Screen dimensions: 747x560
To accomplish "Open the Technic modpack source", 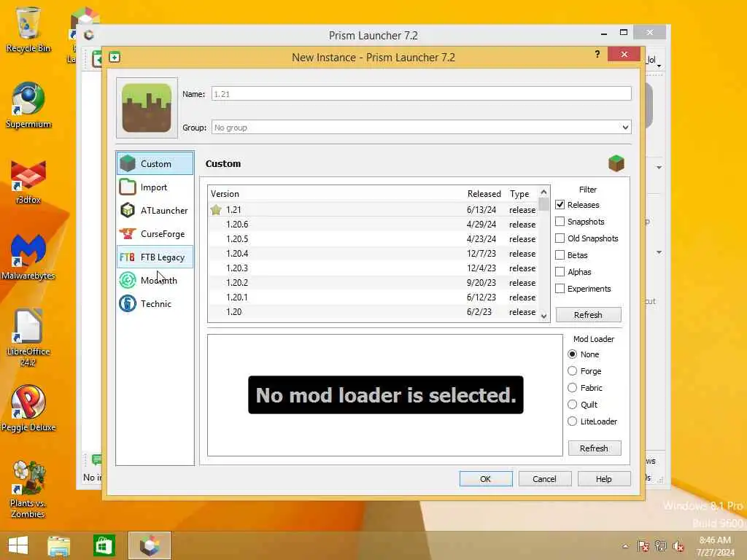I will click(155, 304).
